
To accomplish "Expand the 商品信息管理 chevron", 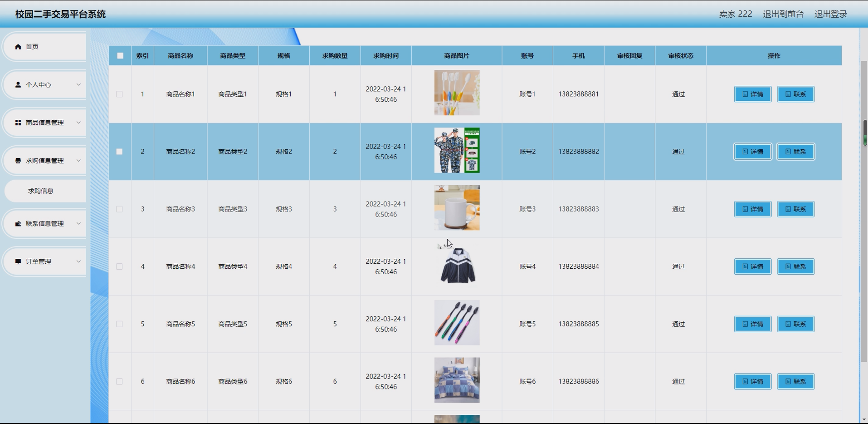I will [x=78, y=123].
